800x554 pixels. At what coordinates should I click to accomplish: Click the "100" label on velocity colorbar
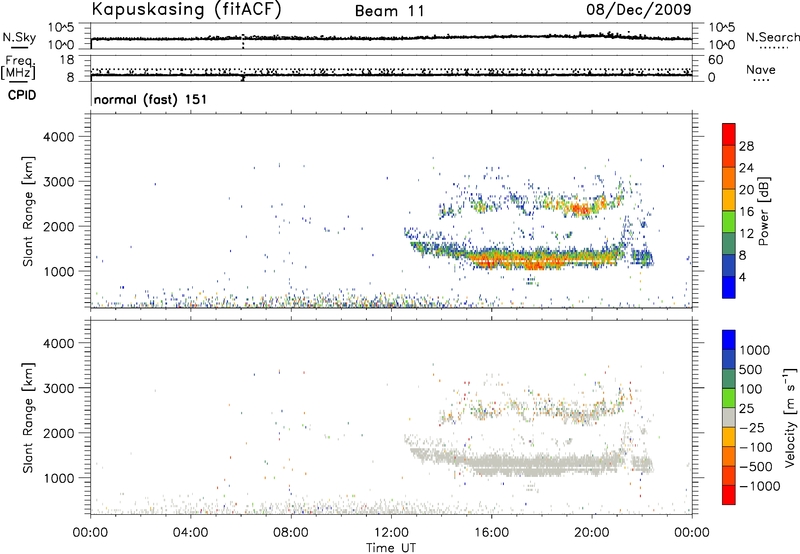click(751, 389)
